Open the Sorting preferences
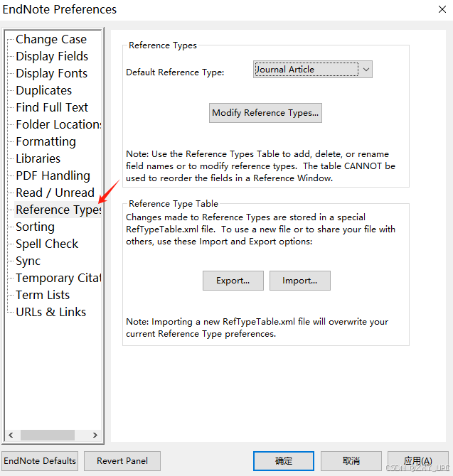The image size is (453, 476). (36, 227)
